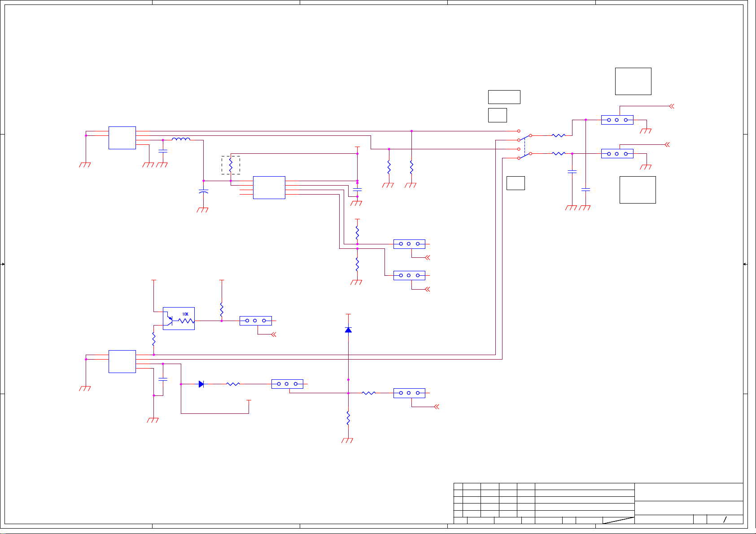This screenshot has height=534, width=756.
Task: Click the ground symbol below the polarized capacitor
Action: click(203, 210)
